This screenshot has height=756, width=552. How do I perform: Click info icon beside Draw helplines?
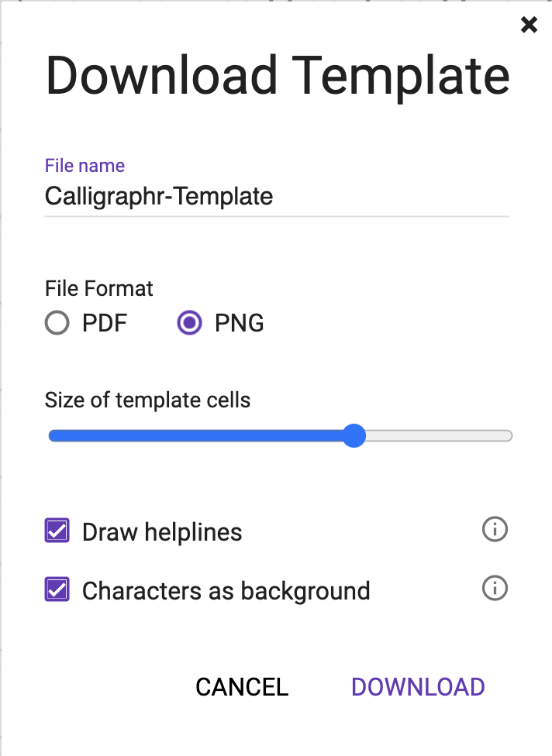(x=495, y=530)
